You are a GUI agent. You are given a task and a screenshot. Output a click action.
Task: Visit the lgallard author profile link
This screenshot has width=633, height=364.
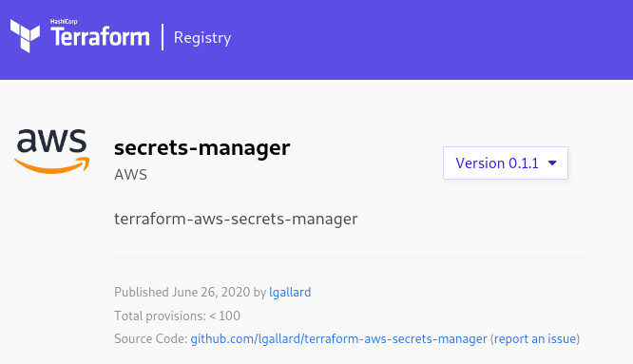click(x=290, y=292)
